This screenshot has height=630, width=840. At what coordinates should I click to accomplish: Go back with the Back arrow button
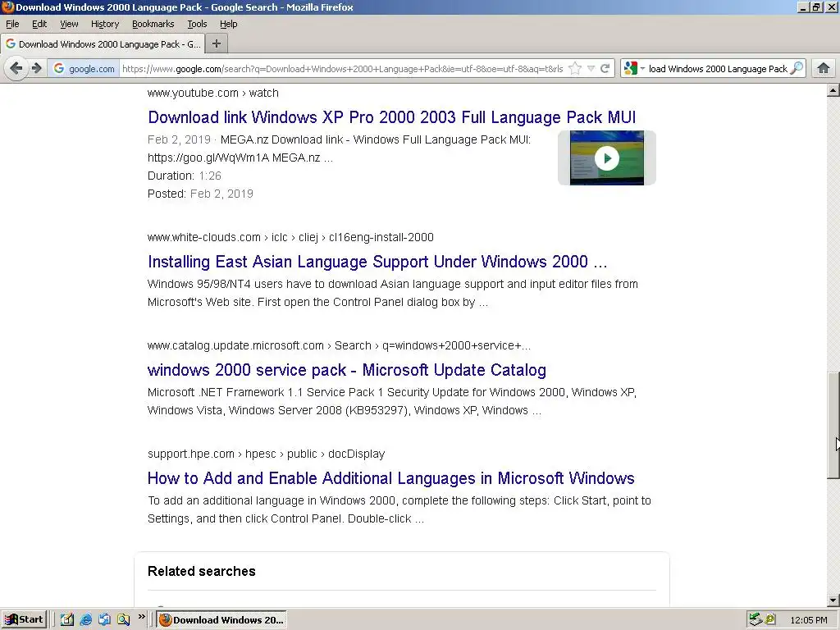pos(16,69)
